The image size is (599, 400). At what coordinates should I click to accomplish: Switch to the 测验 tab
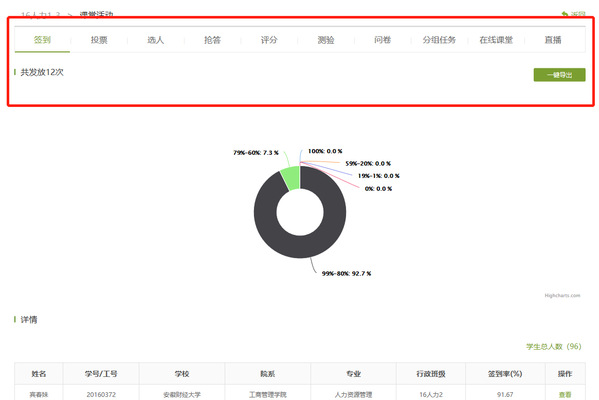(x=326, y=40)
